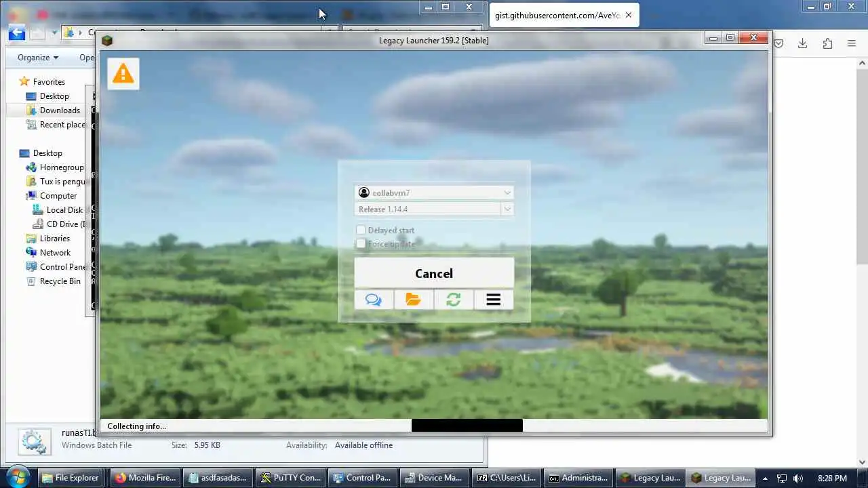Click the Legacy Launcher title bar block icon

click(106, 41)
